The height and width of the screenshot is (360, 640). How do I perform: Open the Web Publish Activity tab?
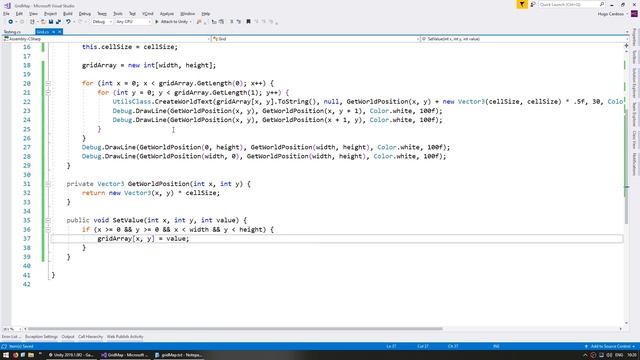click(125, 337)
